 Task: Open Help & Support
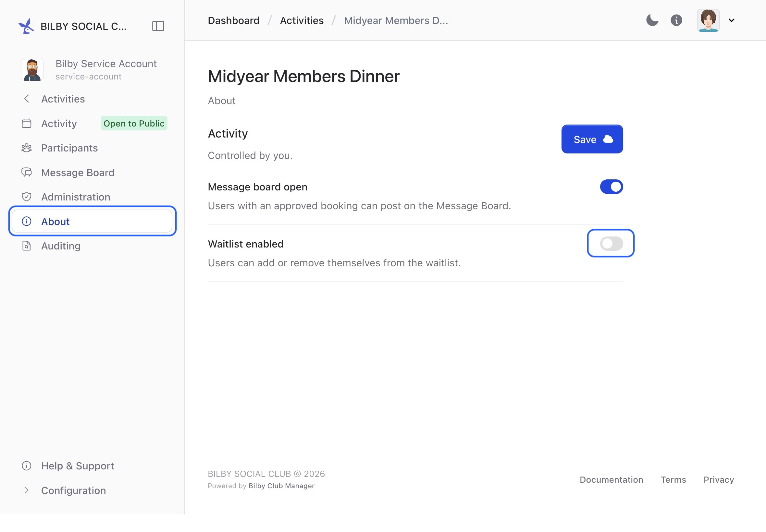(92, 466)
